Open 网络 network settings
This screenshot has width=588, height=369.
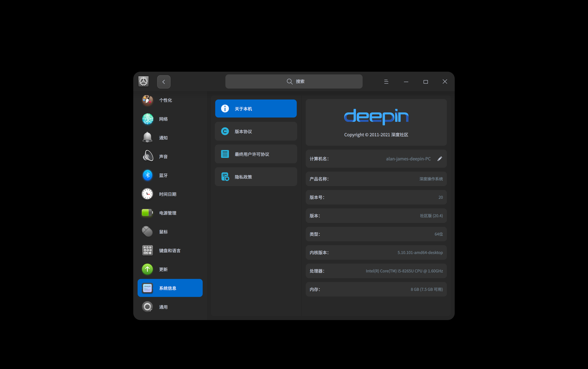click(x=147, y=119)
